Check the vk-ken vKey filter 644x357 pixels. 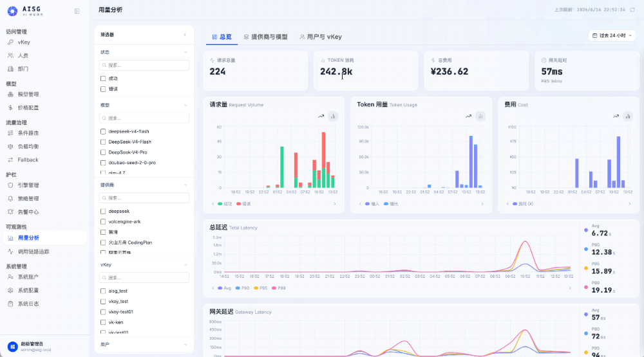pos(103,322)
